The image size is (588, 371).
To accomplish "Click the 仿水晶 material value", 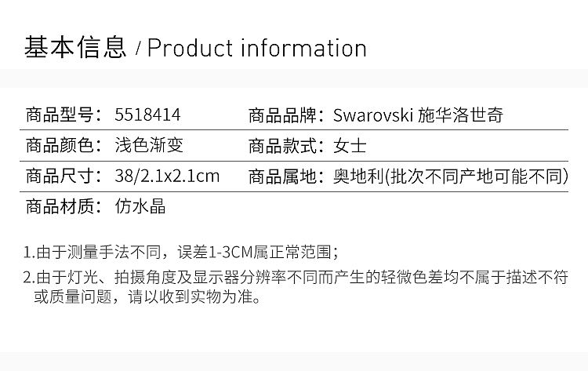I will (140, 207).
